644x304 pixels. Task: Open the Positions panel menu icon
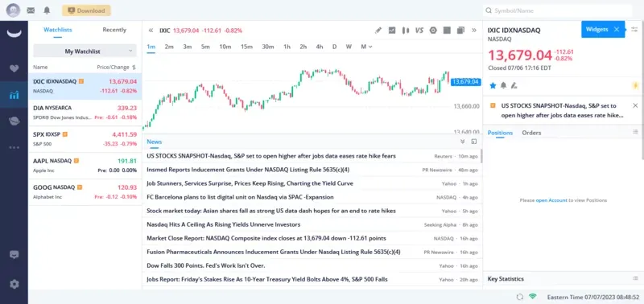pos(635,132)
